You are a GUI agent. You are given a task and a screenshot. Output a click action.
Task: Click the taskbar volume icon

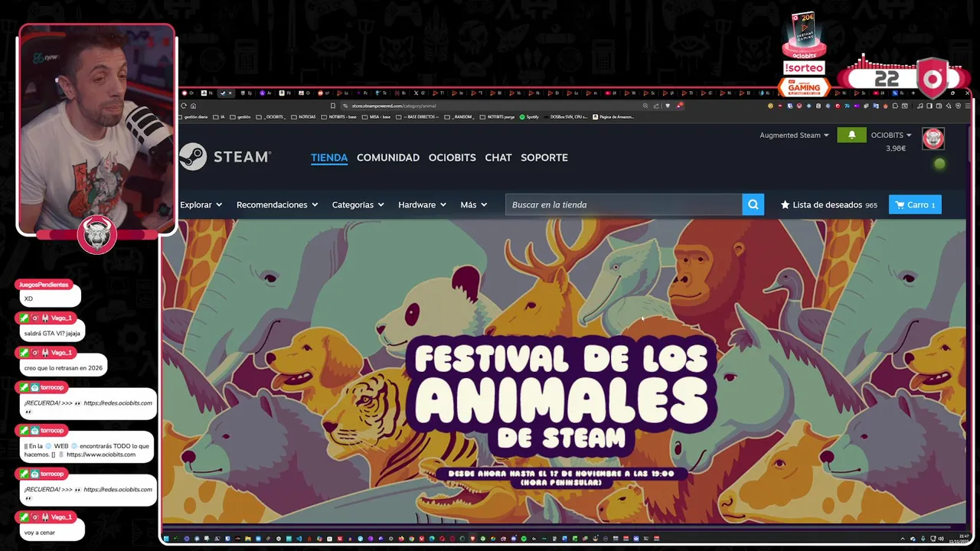pos(941,539)
